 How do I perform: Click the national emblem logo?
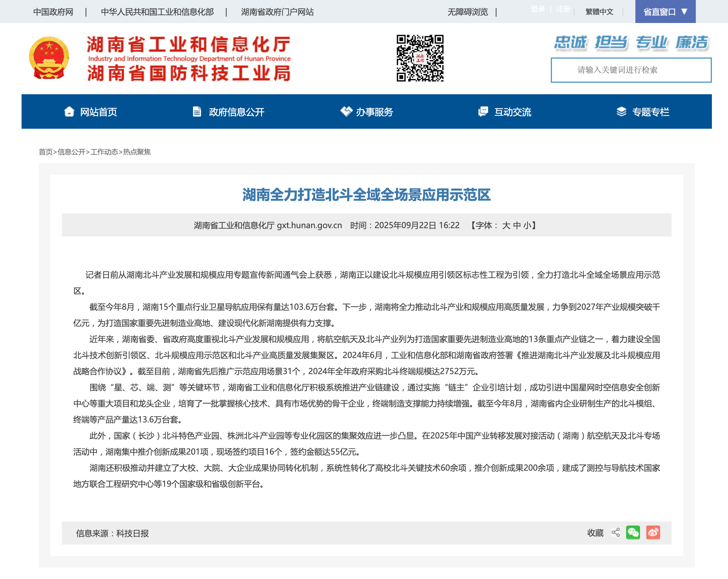click(x=49, y=58)
